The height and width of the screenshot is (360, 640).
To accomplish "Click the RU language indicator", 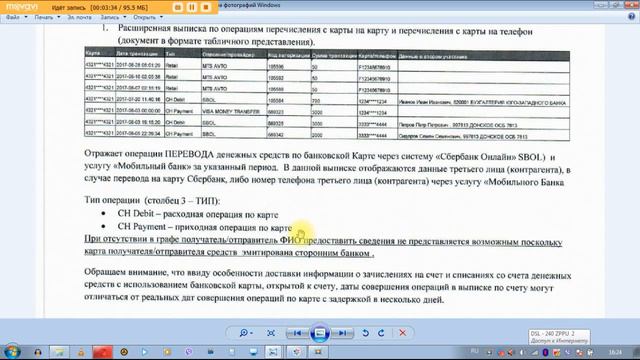I will click(475, 351).
